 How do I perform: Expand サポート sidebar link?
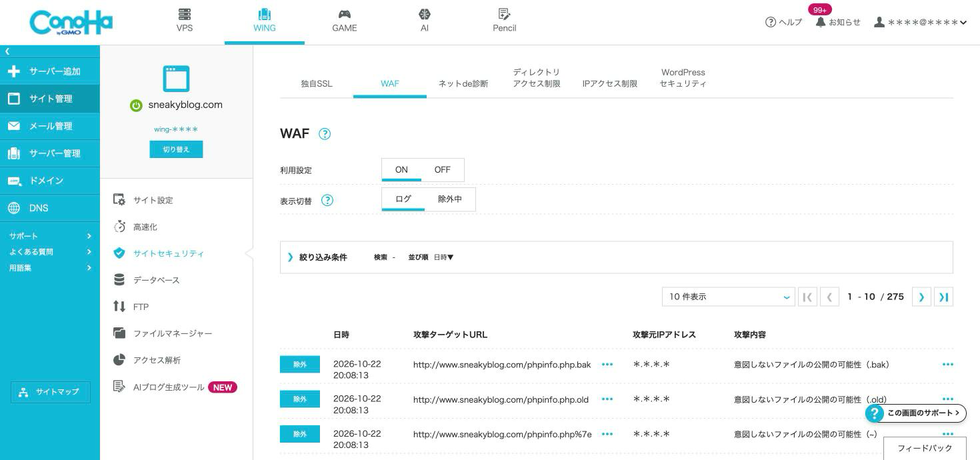[x=50, y=236]
